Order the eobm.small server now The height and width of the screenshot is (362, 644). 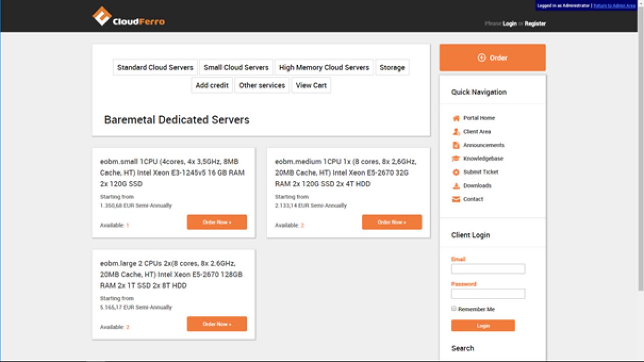(x=217, y=222)
